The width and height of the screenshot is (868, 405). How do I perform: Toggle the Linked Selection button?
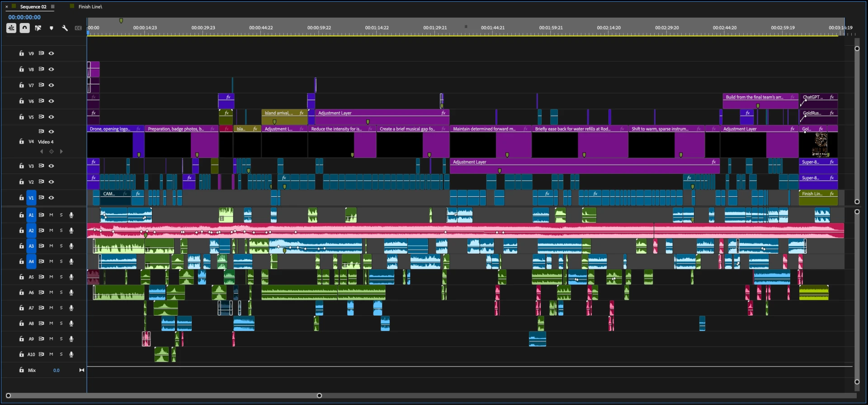coord(38,28)
